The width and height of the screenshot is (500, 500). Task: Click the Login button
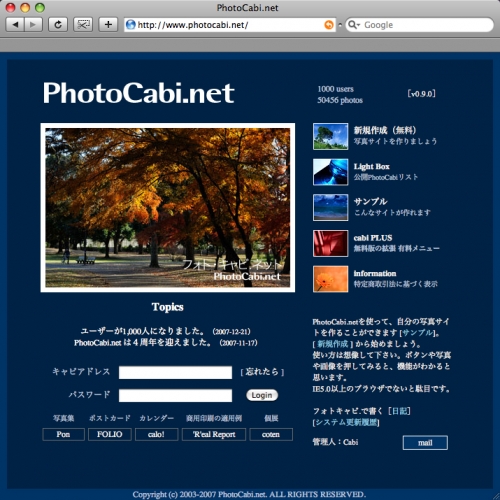(x=262, y=395)
